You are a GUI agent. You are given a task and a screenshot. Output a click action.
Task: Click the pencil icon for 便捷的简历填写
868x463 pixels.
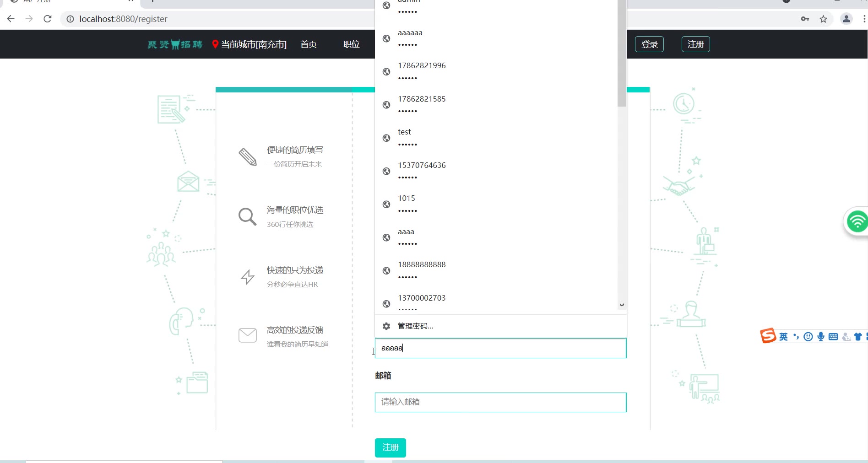tap(248, 157)
